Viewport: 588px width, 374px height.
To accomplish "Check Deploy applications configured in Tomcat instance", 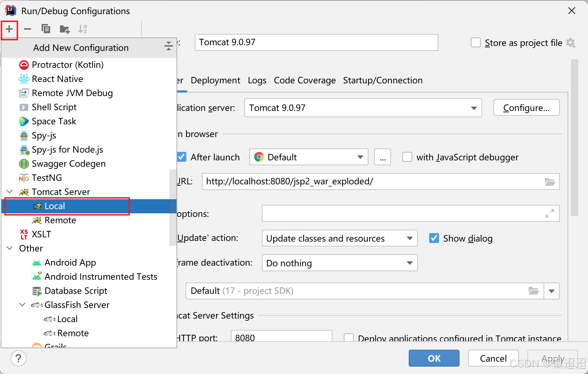I will [x=349, y=338].
